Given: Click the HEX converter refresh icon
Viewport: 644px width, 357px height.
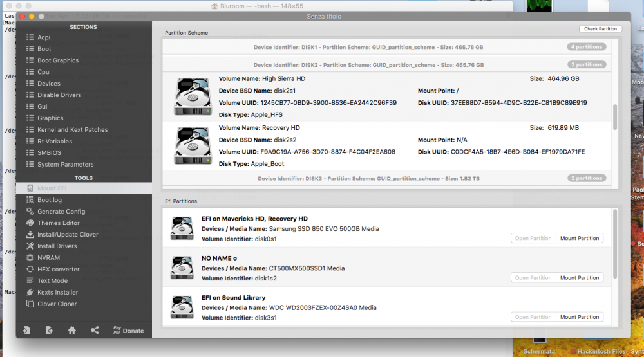Looking at the screenshot, I should pyautogui.click(x=30, y=269).
